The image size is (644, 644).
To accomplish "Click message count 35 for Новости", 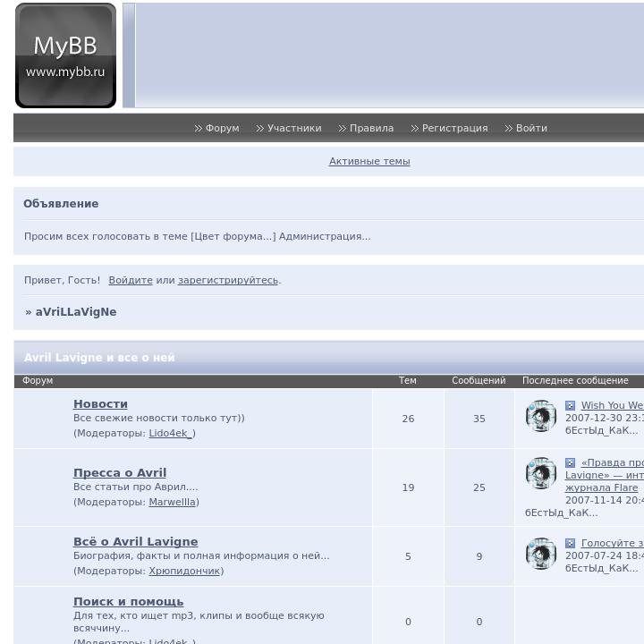I will tap(479, 419).
